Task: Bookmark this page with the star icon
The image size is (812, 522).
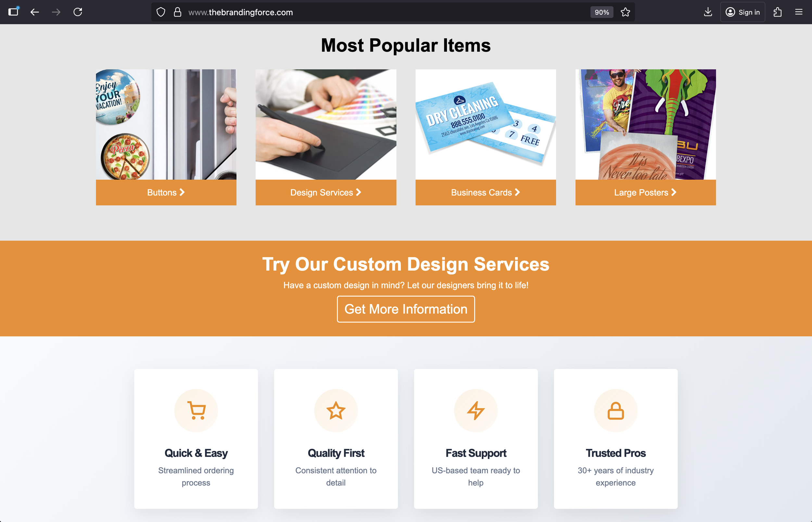Action: tap(625, 12)
